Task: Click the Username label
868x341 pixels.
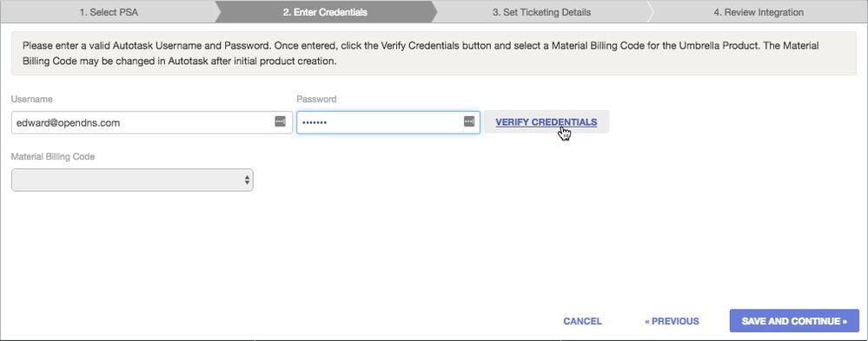Action: tap(31, 100)
